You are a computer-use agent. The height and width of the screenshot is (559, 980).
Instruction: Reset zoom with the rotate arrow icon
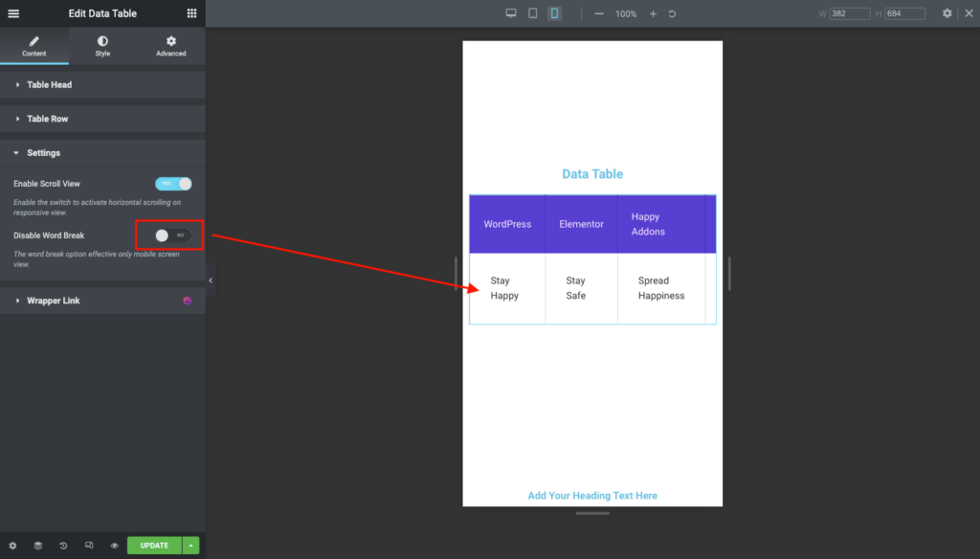coord(673,13)
